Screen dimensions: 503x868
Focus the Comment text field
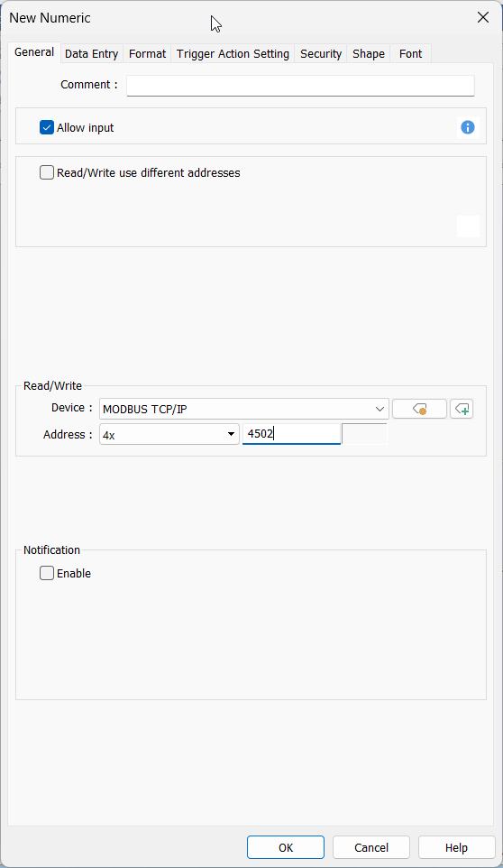pyautogui.click(x=300, y=85)
